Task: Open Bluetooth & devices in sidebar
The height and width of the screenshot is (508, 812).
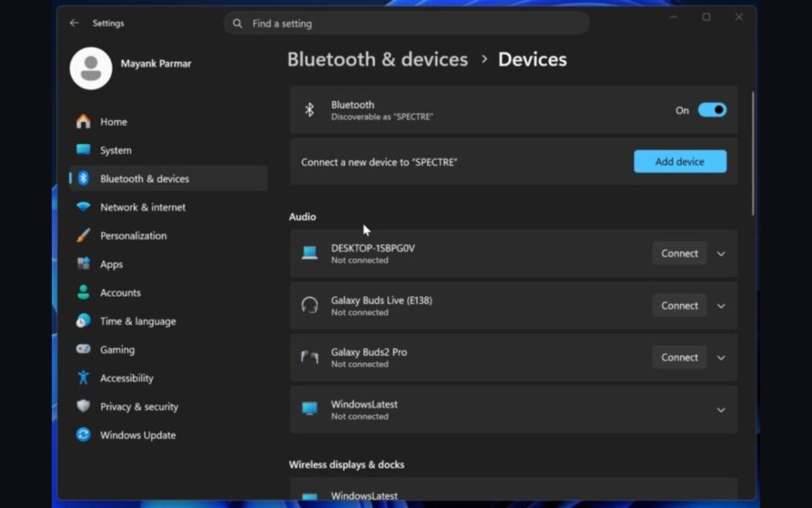Action: pos(168,179)
